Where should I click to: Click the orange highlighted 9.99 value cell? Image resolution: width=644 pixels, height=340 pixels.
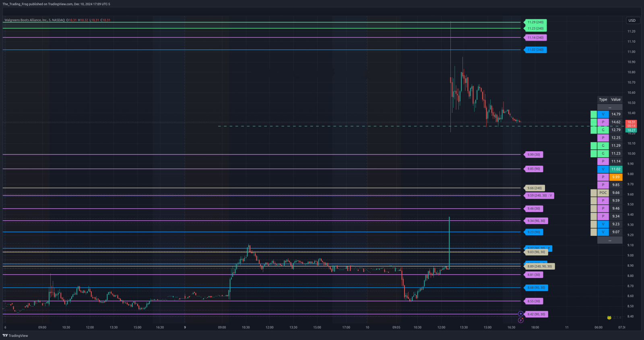click(x=616, y=177)
